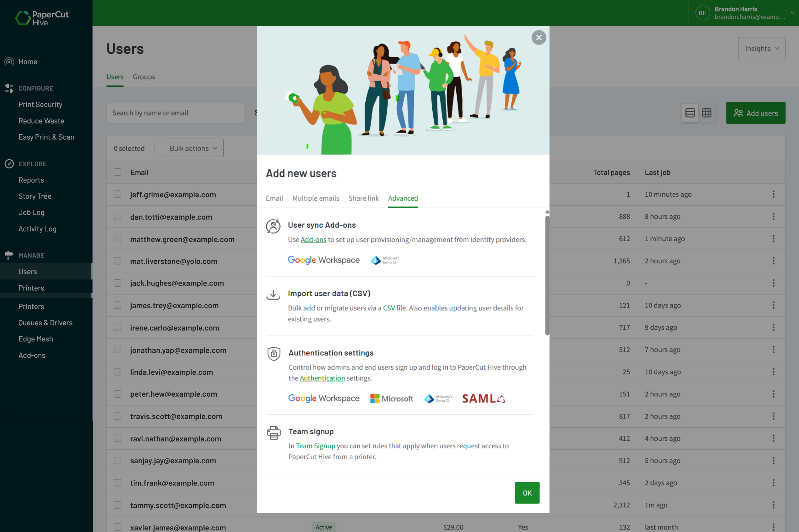Expand the Insights dropdown
799x532 pixels.
761,48
